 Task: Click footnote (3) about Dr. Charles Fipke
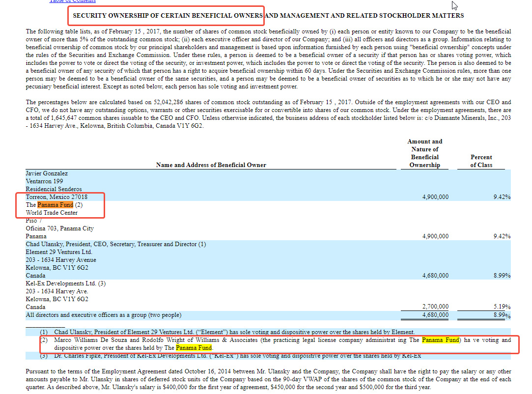click(x=230, y=356)
